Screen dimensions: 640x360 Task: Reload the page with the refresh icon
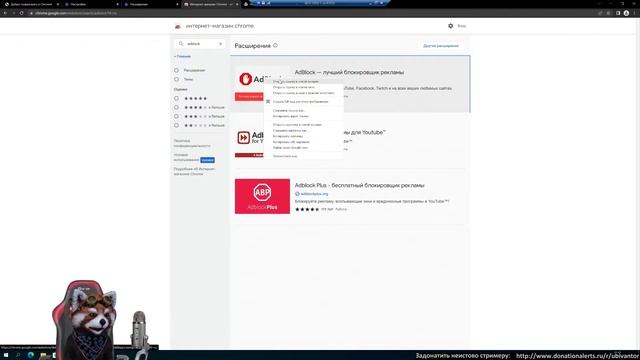pos(22,13)
